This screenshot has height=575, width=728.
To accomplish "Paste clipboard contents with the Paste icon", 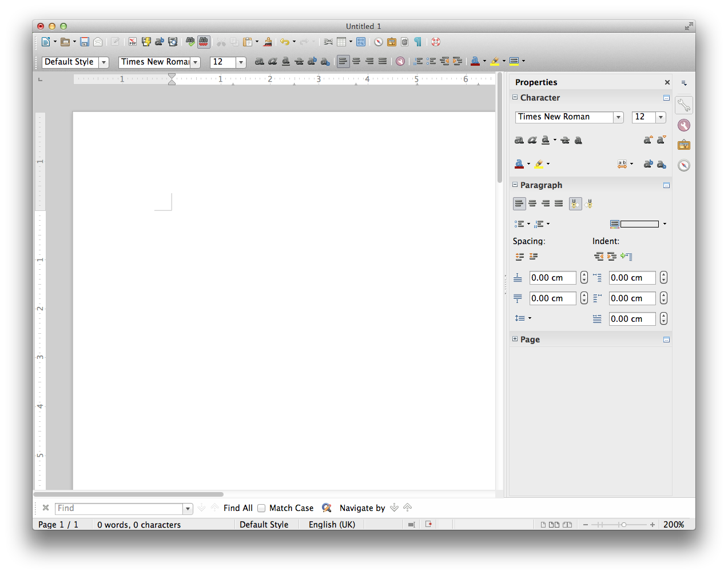I will (x=248, y=42).
